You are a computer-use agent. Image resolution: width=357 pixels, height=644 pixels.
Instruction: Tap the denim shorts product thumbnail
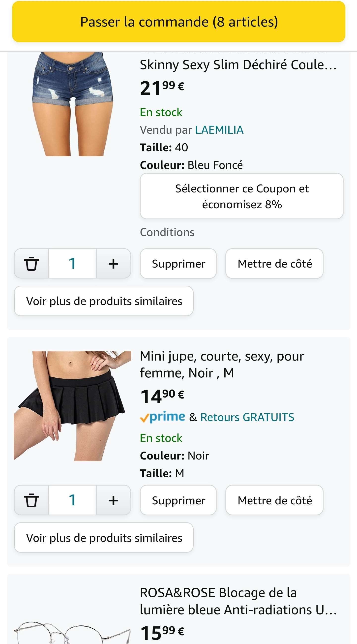(x=72, y=104)
